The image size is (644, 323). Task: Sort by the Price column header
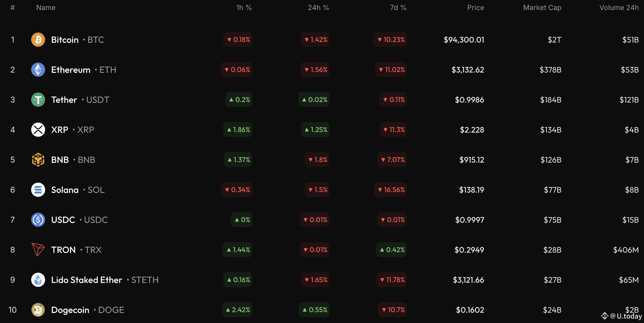tap(475, 8)
